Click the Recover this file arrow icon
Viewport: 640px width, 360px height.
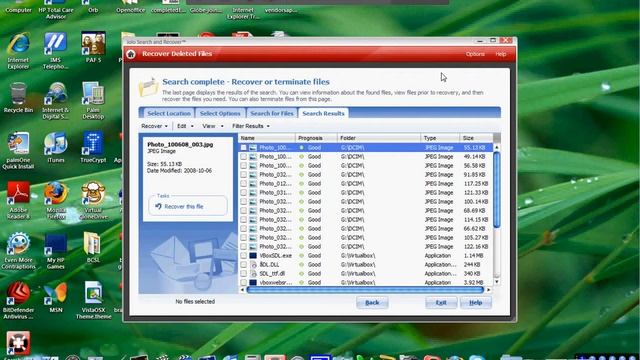158,207
